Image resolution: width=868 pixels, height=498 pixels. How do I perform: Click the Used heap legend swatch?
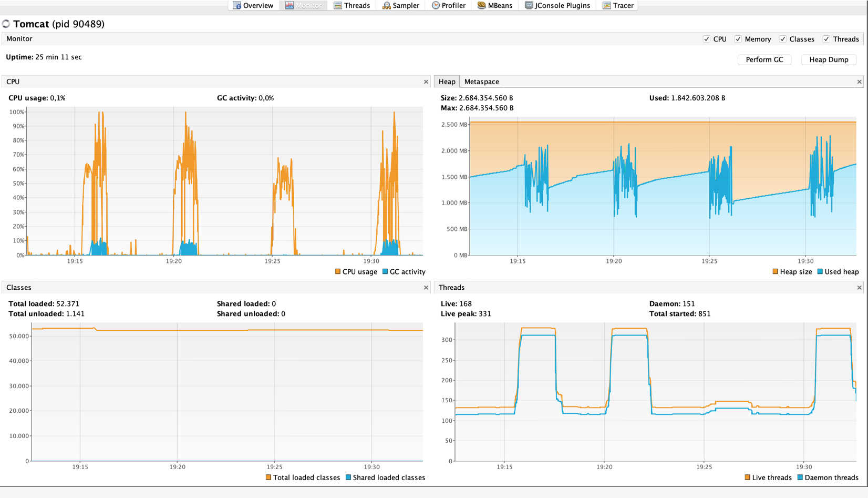pyautogui.click(x=820, y=272)
